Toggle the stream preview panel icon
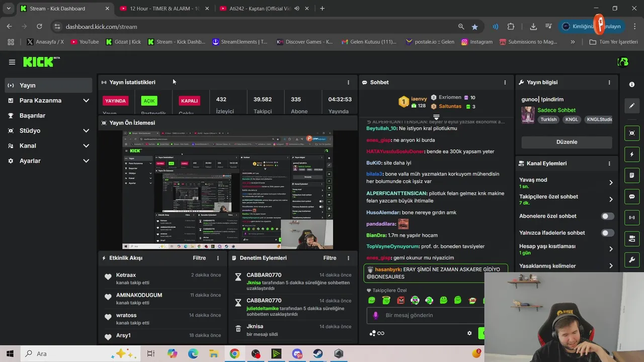 (632, 133)
